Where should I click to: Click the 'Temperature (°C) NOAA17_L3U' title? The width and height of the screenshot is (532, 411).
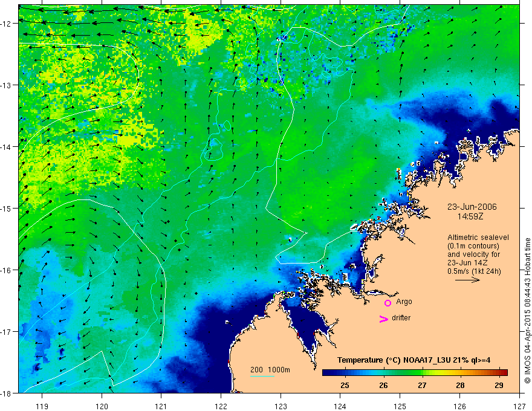(x=394, y=360)
